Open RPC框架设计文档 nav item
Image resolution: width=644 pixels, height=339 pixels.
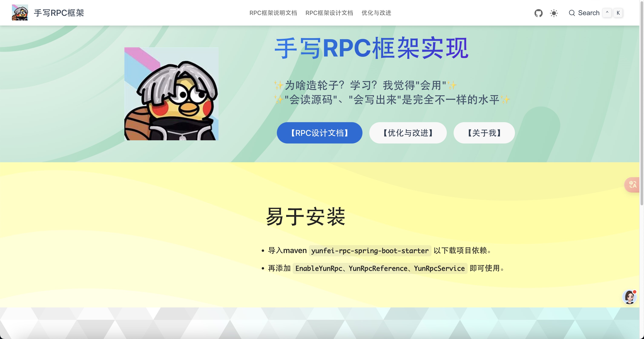pos(329,13)
